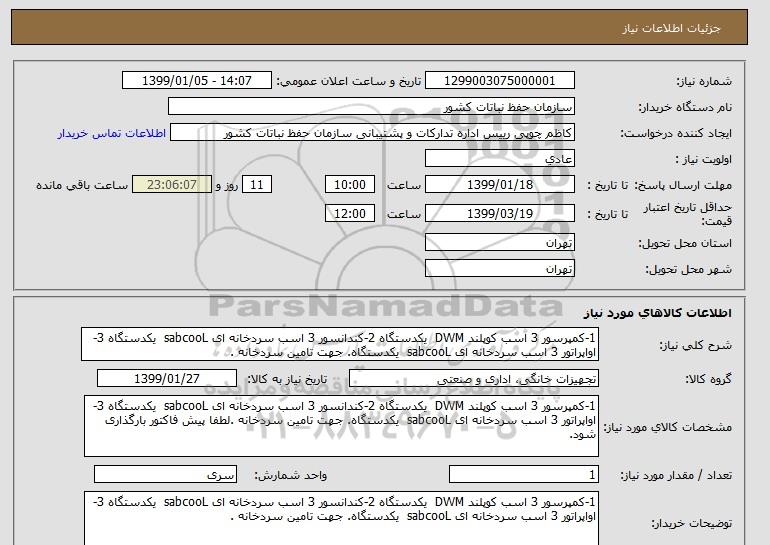Select the label ایجاد کننده درخواست

tap(676, 133)
